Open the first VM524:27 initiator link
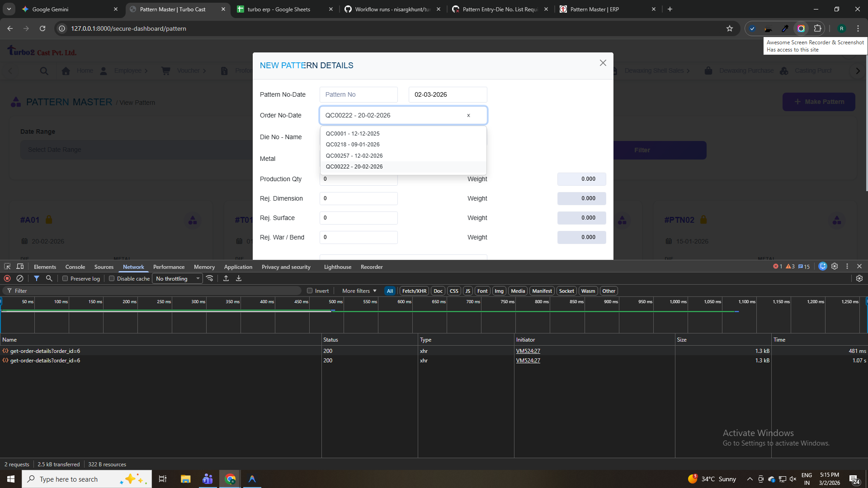868x488 pixels. click(528, 351)
